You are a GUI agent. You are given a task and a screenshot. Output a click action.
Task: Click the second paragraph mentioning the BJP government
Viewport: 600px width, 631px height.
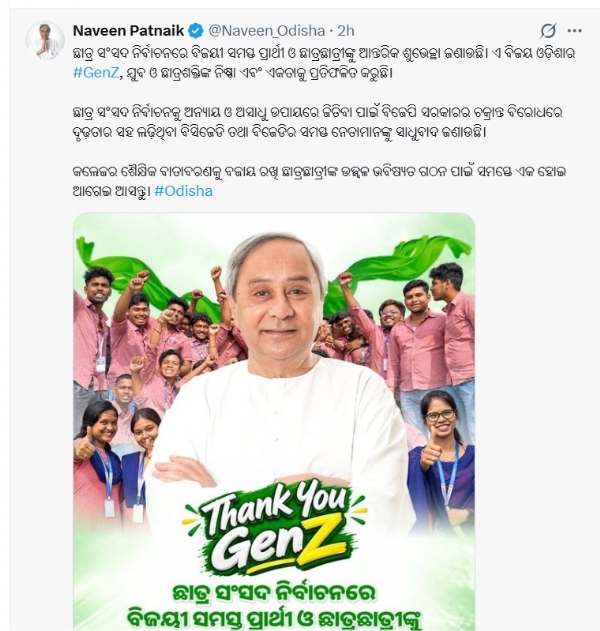(x=318, y=122)
